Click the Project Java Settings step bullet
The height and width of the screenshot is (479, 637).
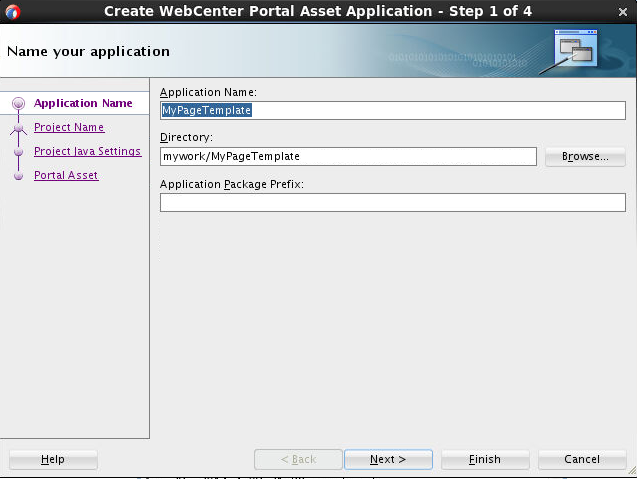18,152
